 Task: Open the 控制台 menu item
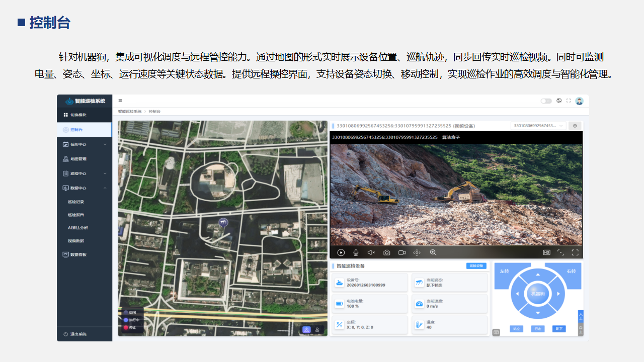click(85, 130)
